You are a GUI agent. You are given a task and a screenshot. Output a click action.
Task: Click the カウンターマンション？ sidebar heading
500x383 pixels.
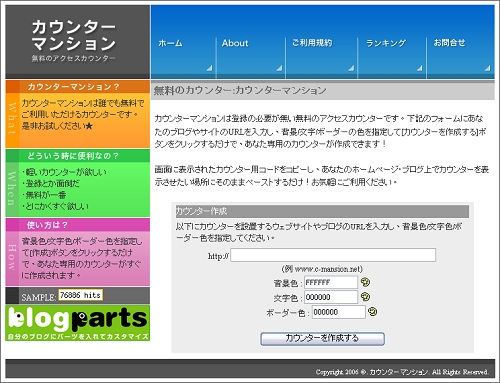pyautogui.click(x=73, y=87)
